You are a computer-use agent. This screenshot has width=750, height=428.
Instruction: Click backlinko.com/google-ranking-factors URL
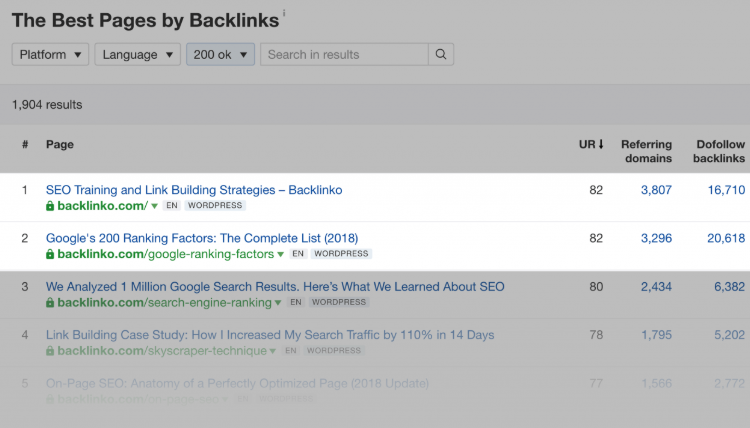click(165, 254)
